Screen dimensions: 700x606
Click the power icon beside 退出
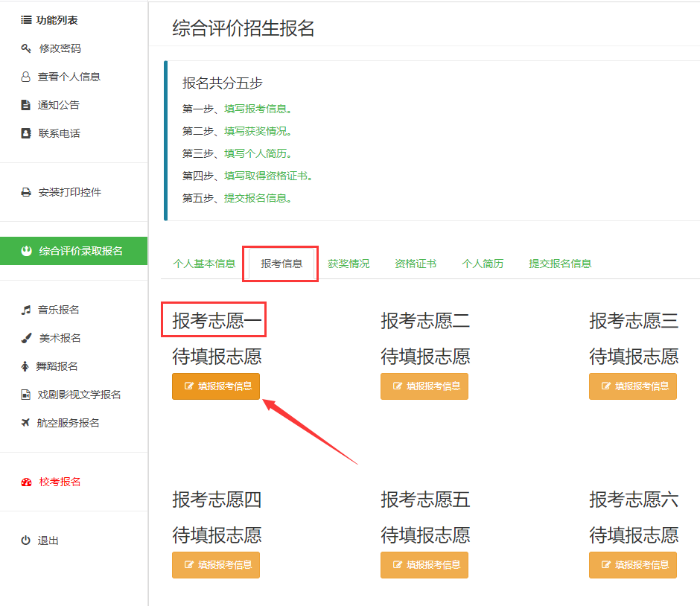click(x=26, y=540)
